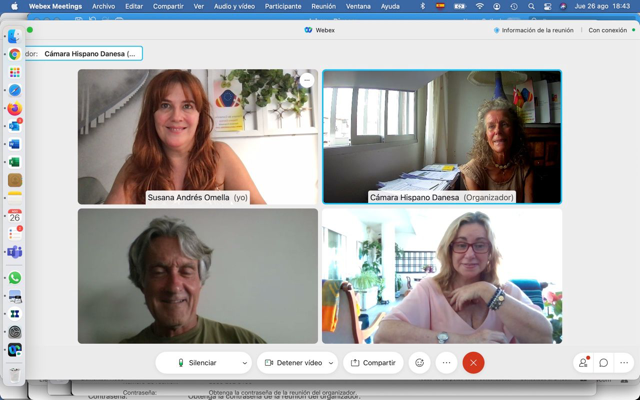640x400 pixels.
Task: Launch Firefox from the Dock
Action: pos(15,109)
